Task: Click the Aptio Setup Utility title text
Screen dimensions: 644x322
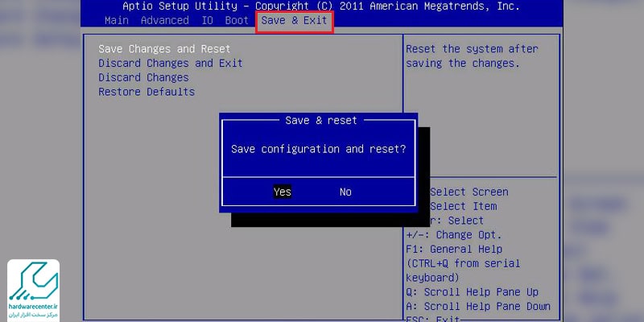Action: [x=321, y=6]
